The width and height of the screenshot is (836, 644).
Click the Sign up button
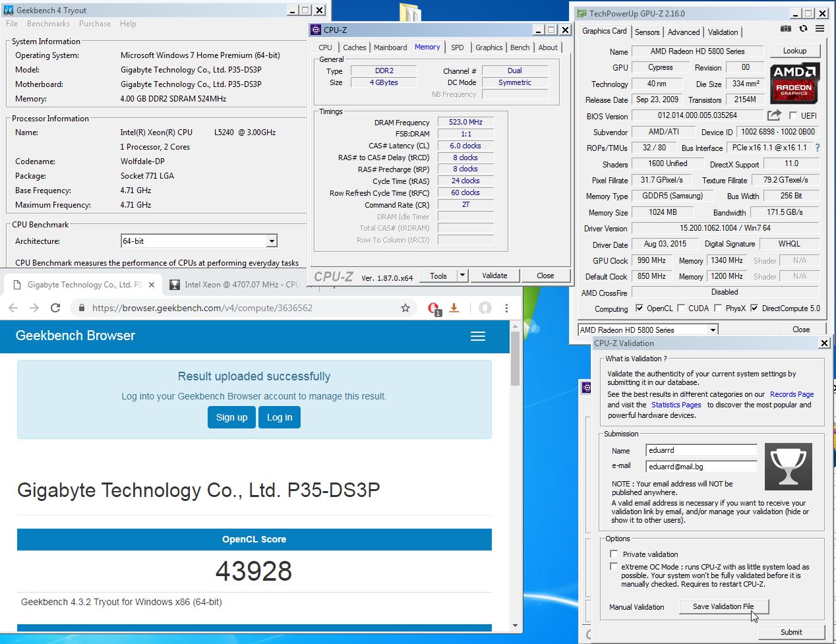(231, 417)
